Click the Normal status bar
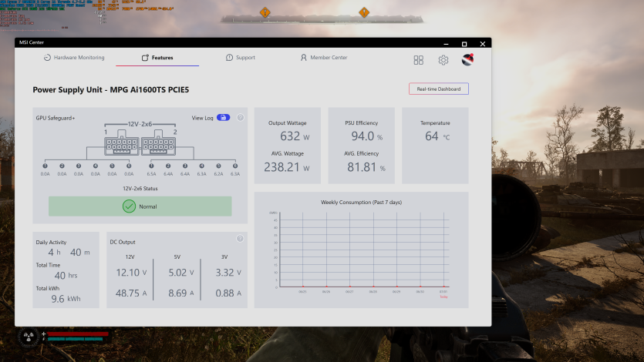 140,206
